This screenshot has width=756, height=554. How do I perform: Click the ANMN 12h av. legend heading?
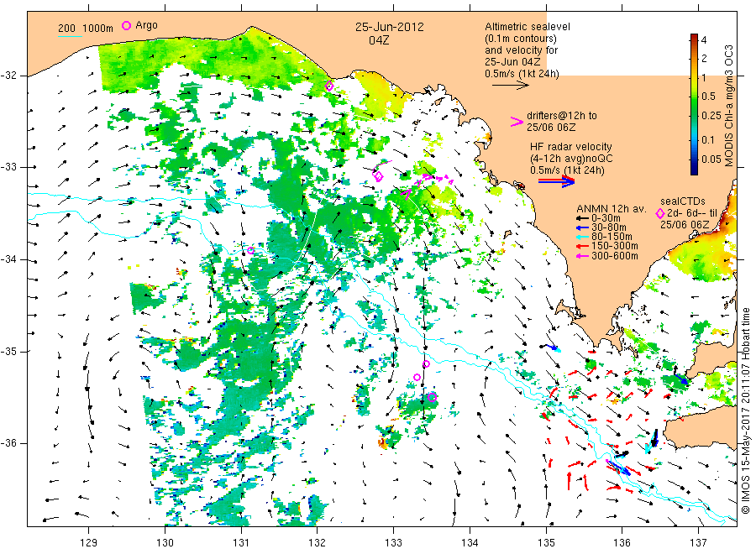(x=612, y=209)
